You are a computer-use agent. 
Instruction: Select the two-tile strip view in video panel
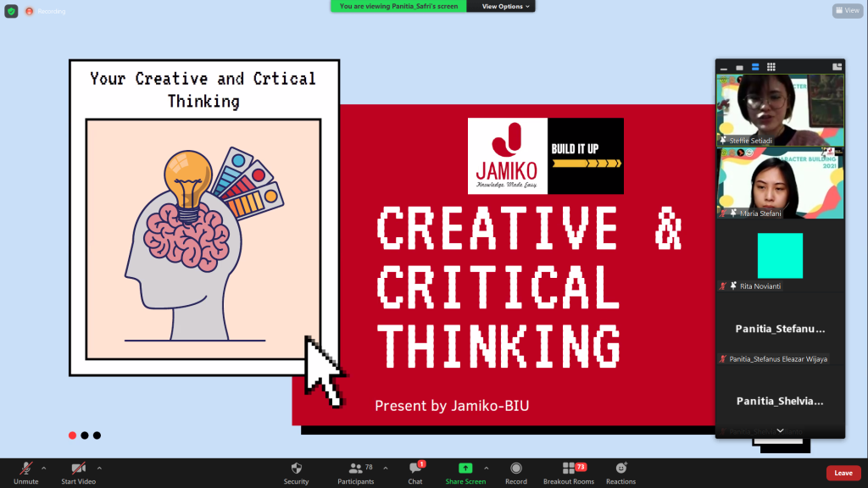755,67
